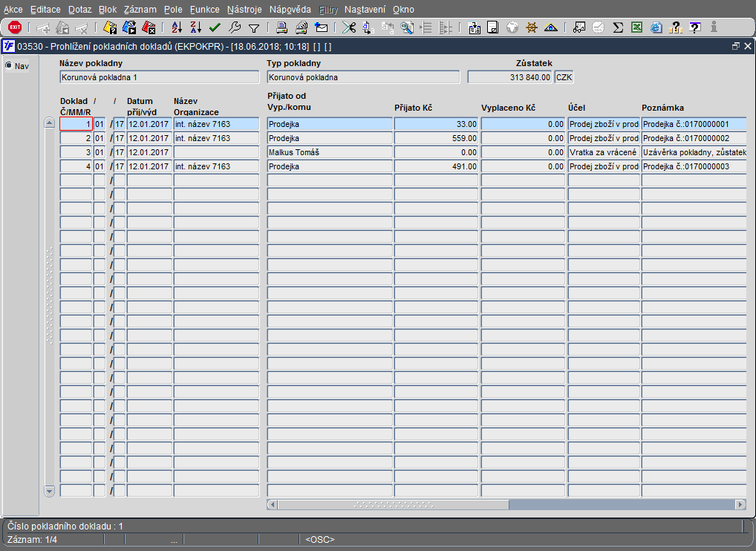The image size is (756, 551).
Task: Click the Typ pokladny field
Action: (363, 77)
